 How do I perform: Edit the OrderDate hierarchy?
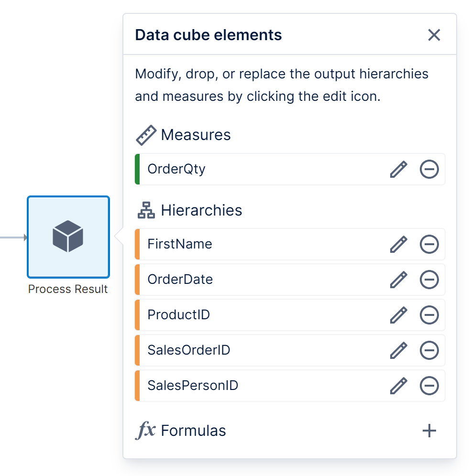pos(398,280)
